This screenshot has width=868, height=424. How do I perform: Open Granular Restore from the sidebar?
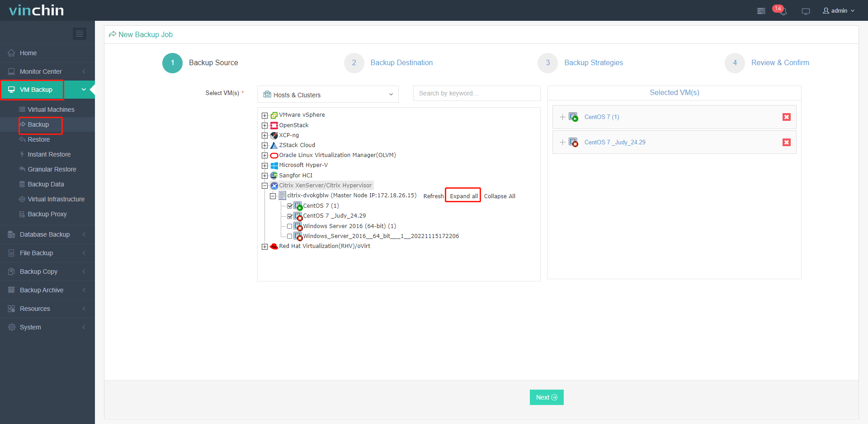click(x=51, y=169)
